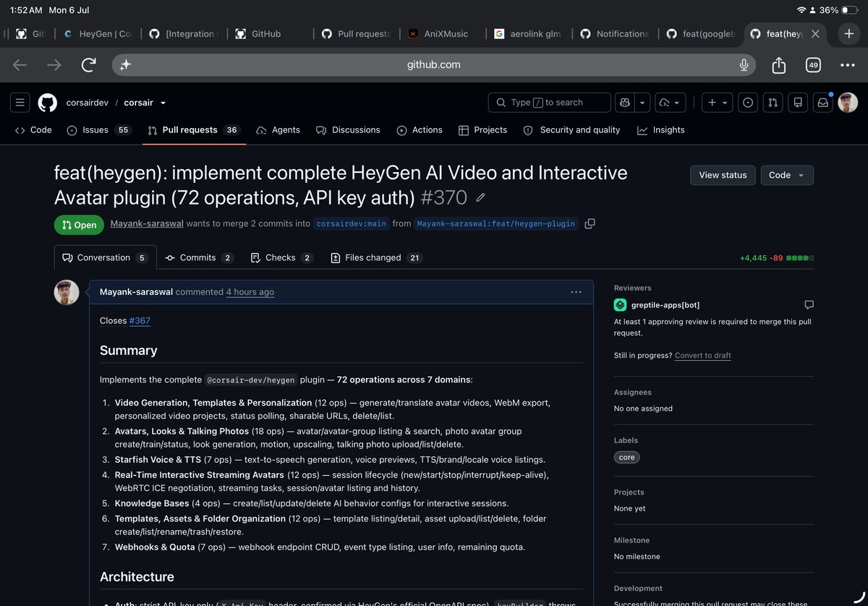868x606 pixels.
Task: Open the Issues tab with 55
Action: pos(99,130)
